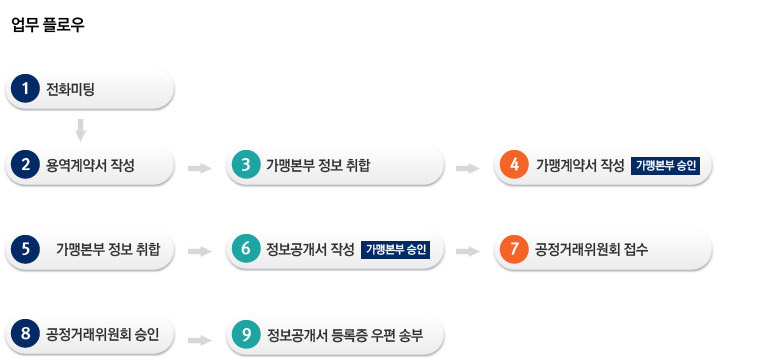Select the teal number 3 circle
The height and width of the screenshot is (362, 757).
pyautogui.click(x=246, y=165)
